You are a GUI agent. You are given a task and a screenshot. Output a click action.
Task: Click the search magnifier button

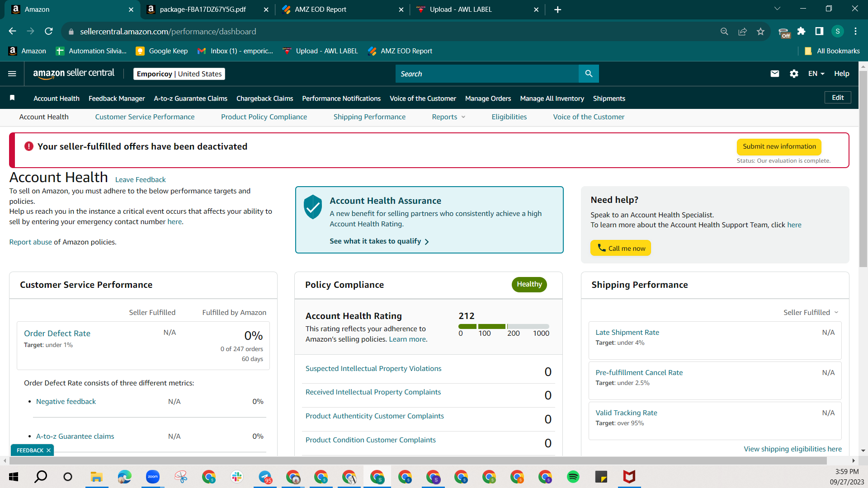pos(589,74)
